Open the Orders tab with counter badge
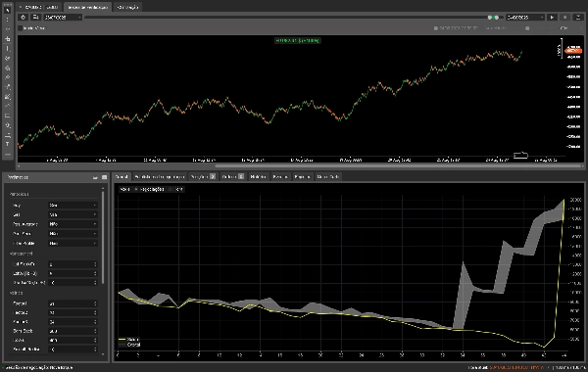Screen dimensions: 588x372 (232, 176)
